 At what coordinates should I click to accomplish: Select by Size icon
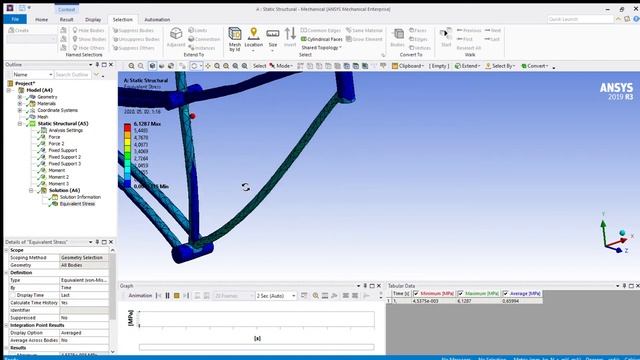coord(273,38)
